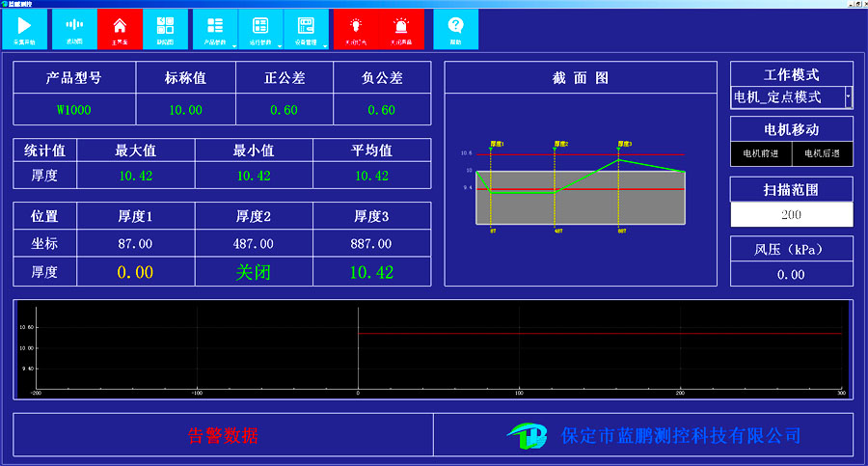Toggle the red alarm siren sound icon

pos(401,26)
